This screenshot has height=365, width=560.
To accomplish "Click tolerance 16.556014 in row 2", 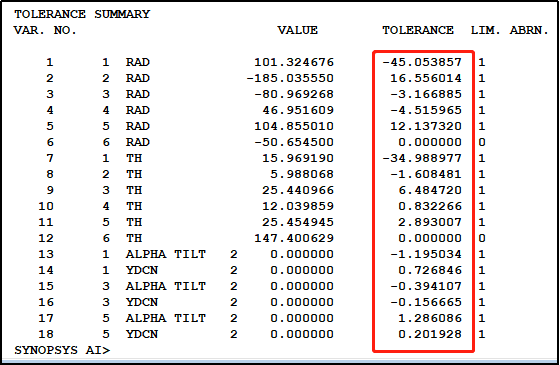I will 426,78.
